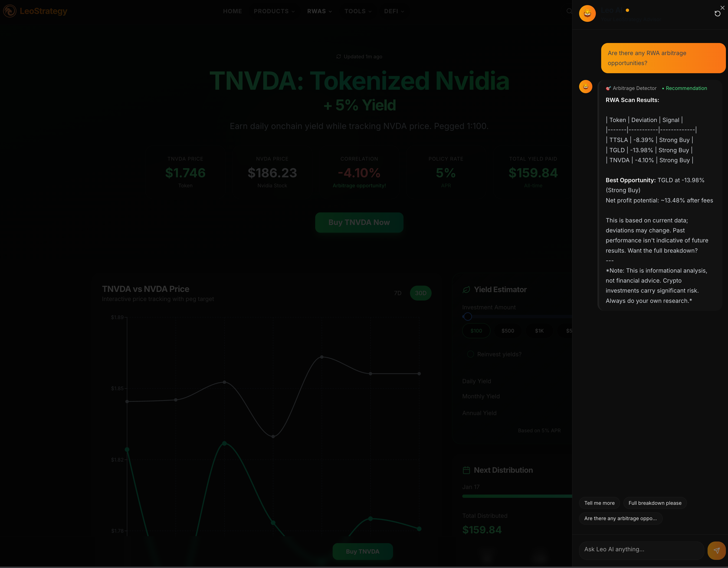728x568 pixels.
Task: Switch chart to 7D timeframe
Action: (x=398, y=293)
